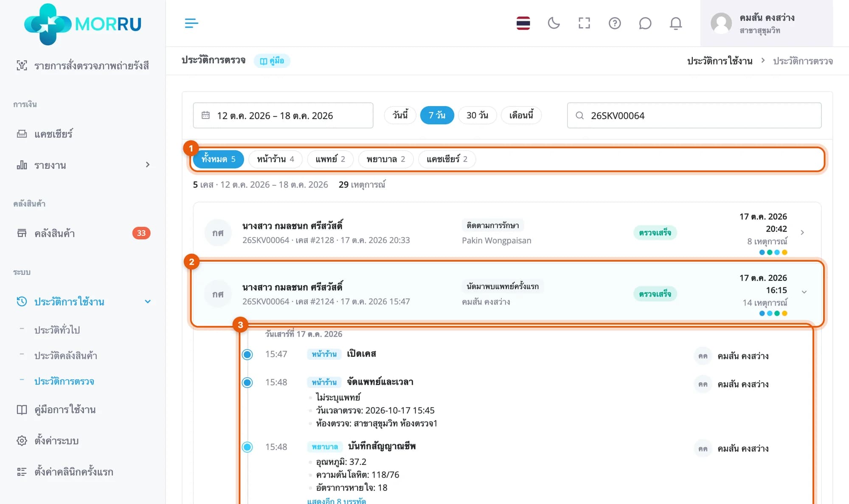Open the Thai flag language selector
The image size is (849, 504).
tap(523, 23)
